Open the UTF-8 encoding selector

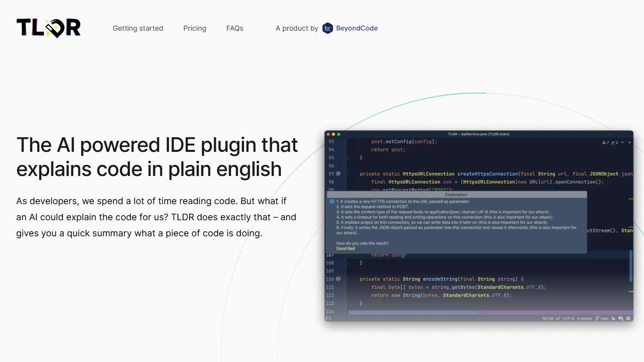coord(569,318)
